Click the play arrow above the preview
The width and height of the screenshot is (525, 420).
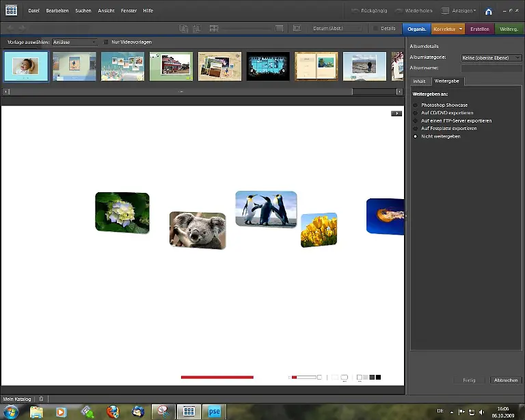pos(396,114)
